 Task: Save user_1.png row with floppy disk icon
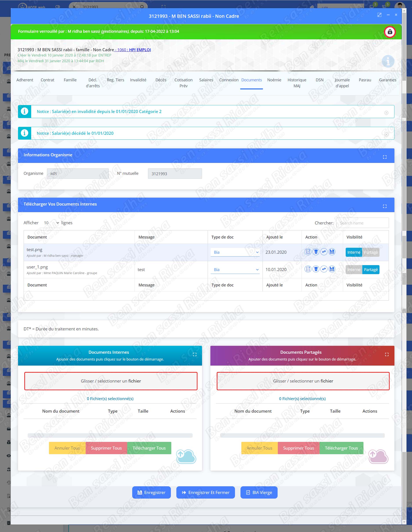click(332, 269)
